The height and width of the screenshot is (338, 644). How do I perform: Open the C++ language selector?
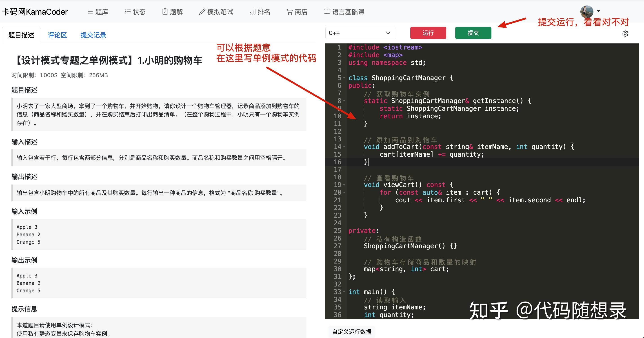click(x=360, y=33)
